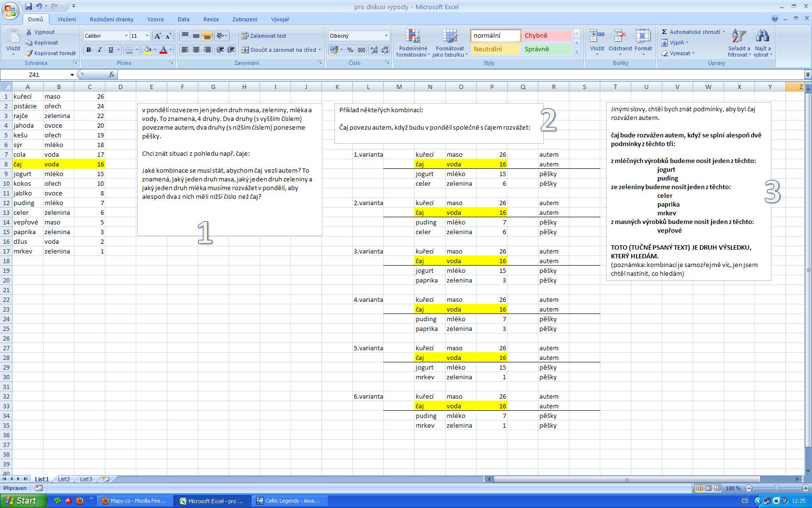The image size is (812, 508).
Task: Apply the Chybně cell style
Action: tap(546, 36)
